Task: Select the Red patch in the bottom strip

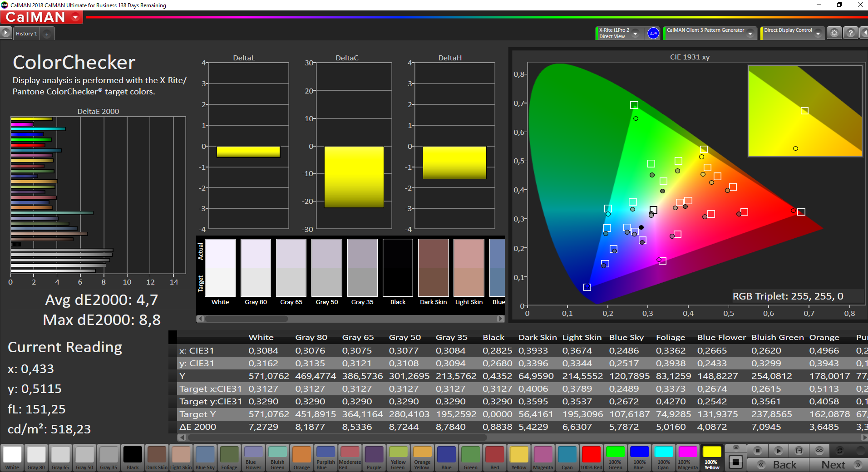Action: (494, 458)
